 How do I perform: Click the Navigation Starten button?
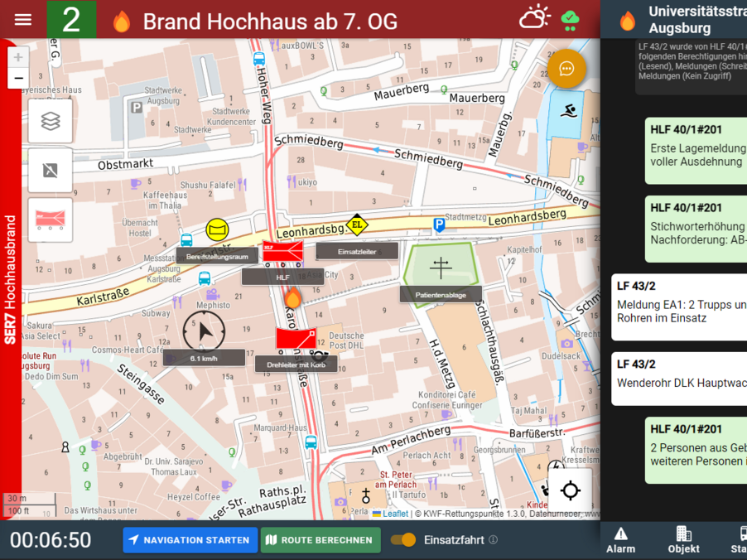[190, 540]
